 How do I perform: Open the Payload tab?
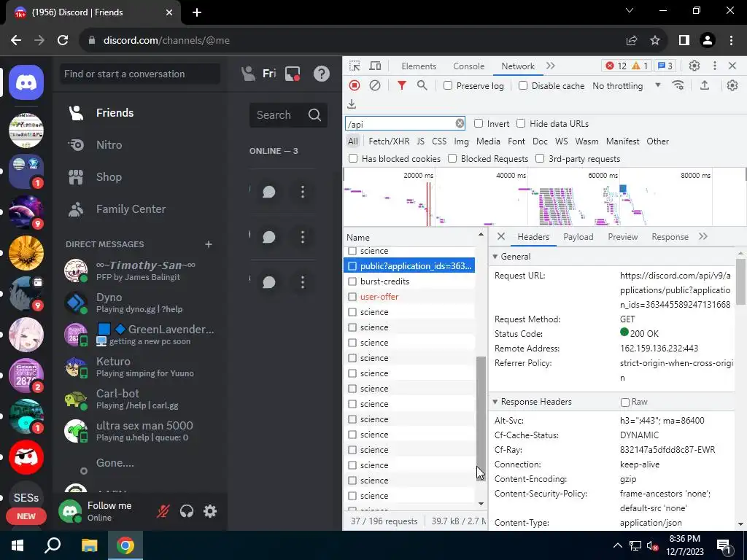point(578,237)
